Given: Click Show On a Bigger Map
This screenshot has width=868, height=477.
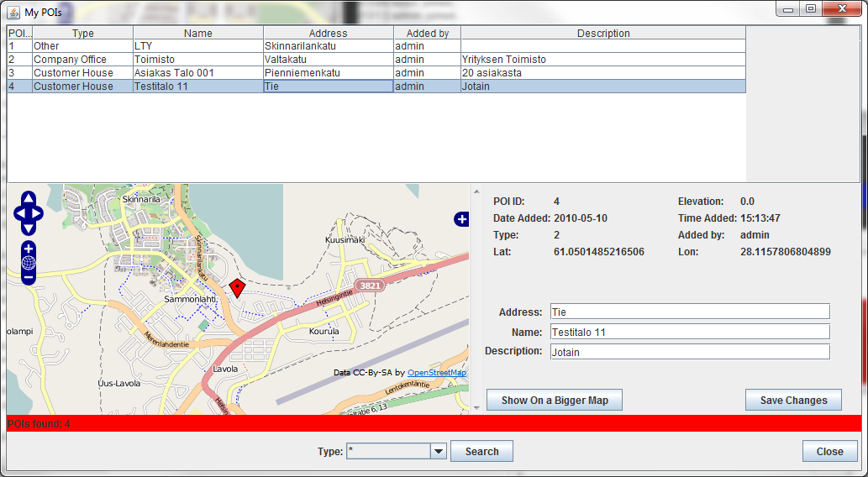Looking at the screenshot, I should pos(555,400).
